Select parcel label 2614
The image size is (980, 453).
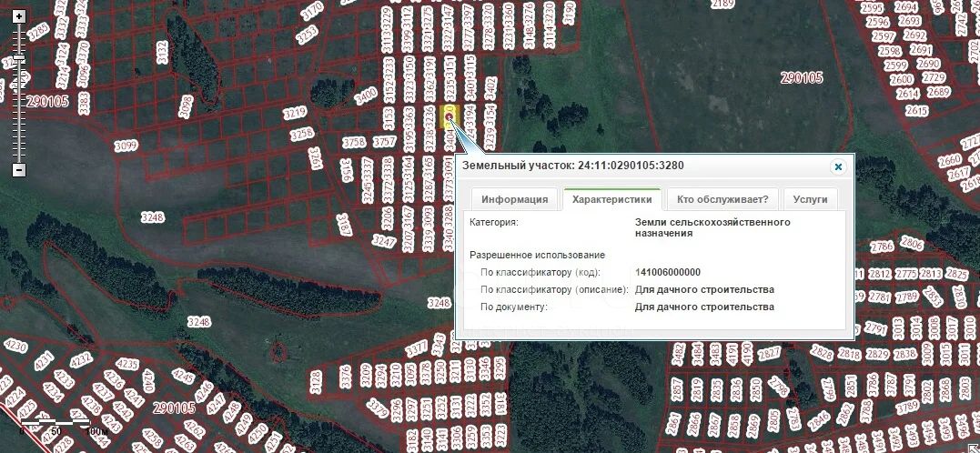(907, 94)
